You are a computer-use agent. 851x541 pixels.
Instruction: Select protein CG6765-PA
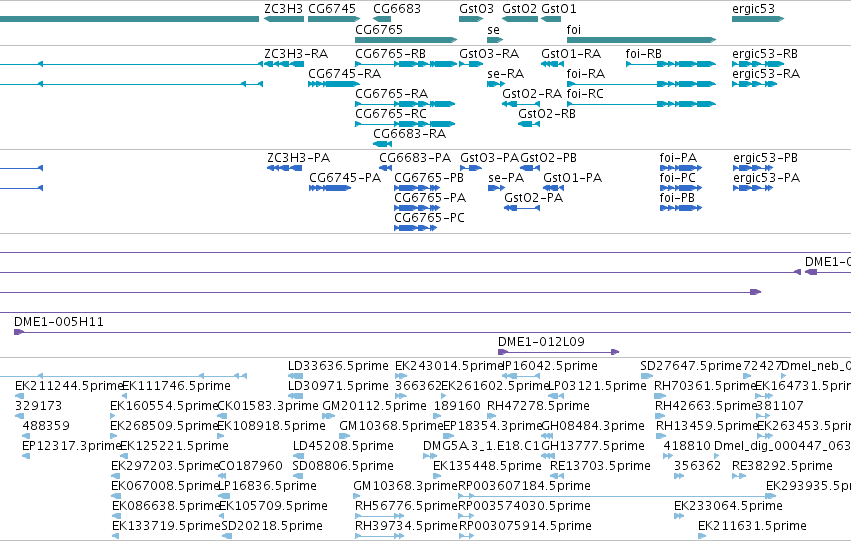click(x=430, y=198)
